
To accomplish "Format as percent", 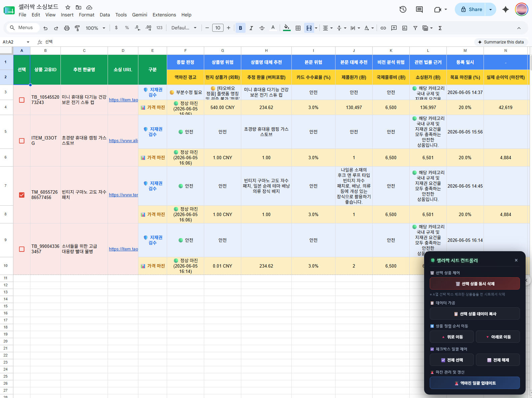I will point(127,28).
